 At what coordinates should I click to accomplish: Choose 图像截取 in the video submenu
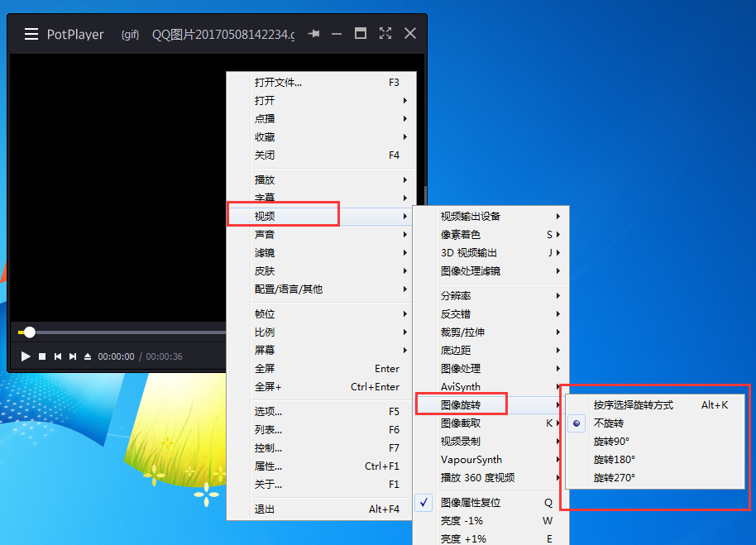tap(458, 423)
